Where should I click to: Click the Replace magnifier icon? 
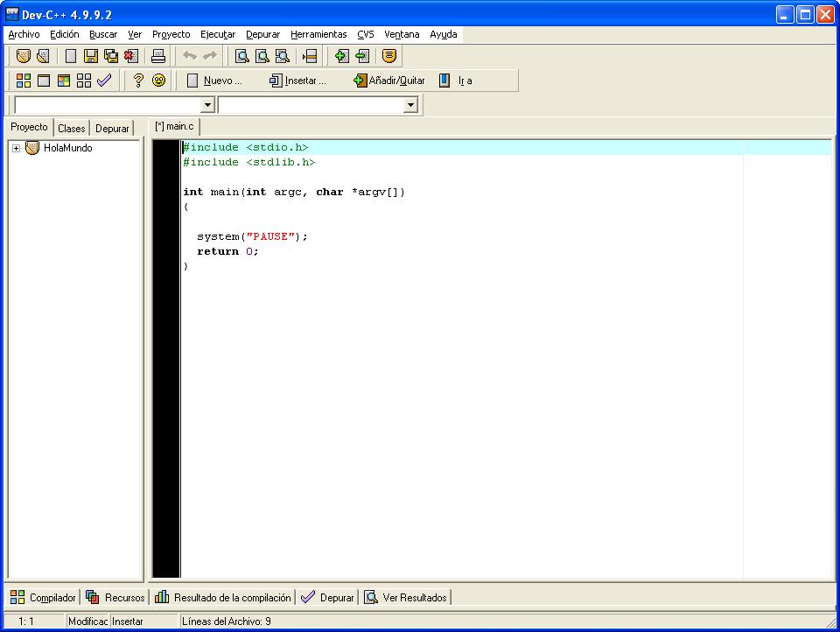pyautogui.click(x=262, y=56)
